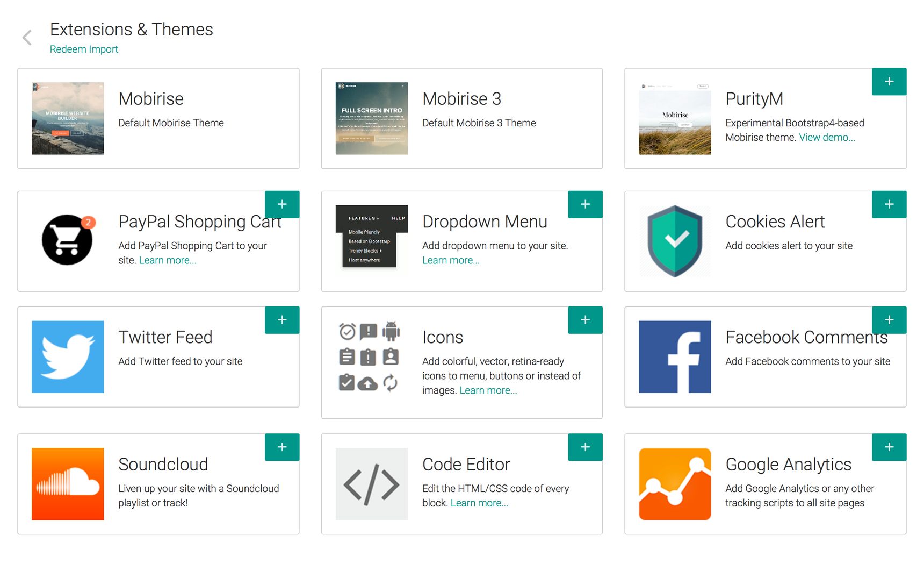
Task: Click the Soundcloud title
Action: coord(163,464)
